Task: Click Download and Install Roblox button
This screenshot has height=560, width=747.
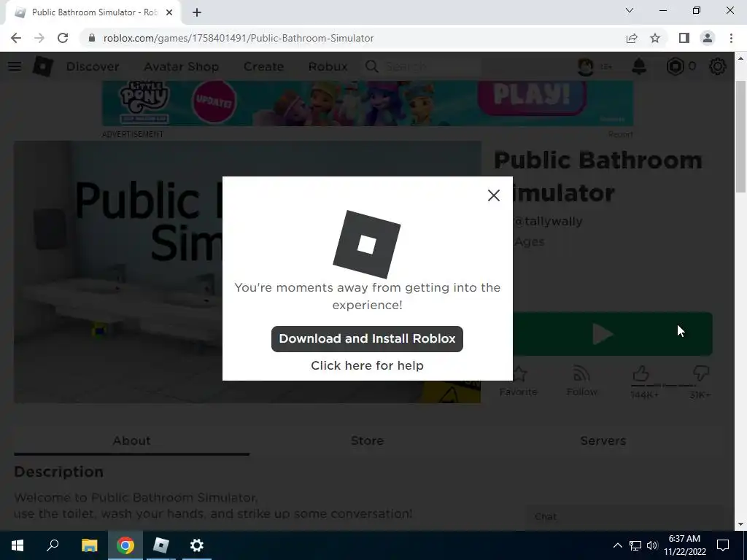Action: coord(367,338)
